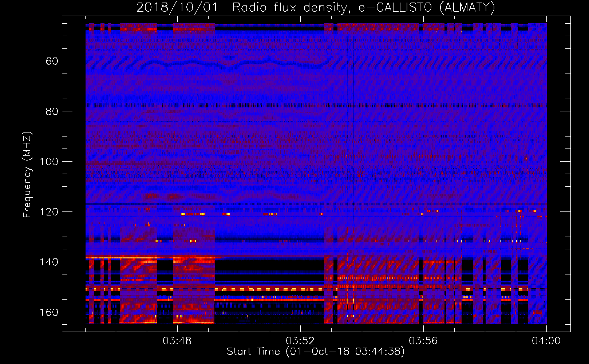Click the 140 MHz frequency tick label
The height and width of the screenshot is (364, 589).
[49, 262]
